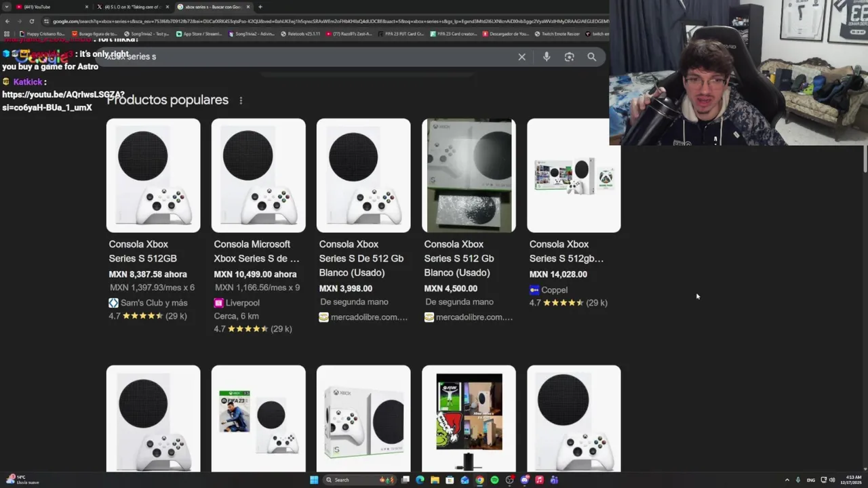Open the App Store / Streaml... bookmark

pyautogui.click(x=199, y=33)
